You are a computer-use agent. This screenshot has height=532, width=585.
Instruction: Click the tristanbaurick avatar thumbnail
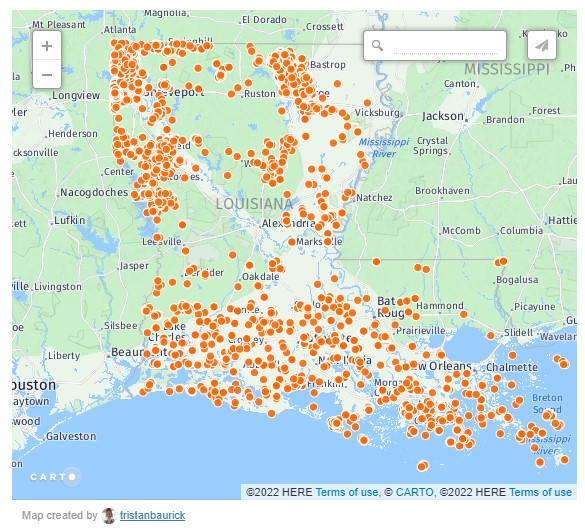coord(109,515)
